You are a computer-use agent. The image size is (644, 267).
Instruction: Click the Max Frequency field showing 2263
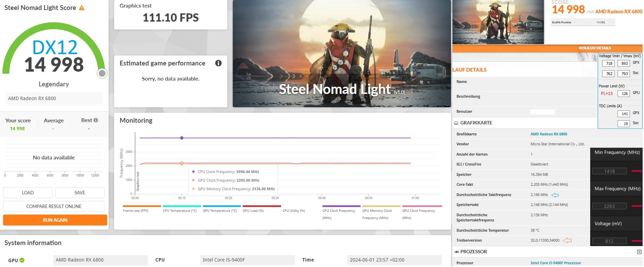(609, 206)
